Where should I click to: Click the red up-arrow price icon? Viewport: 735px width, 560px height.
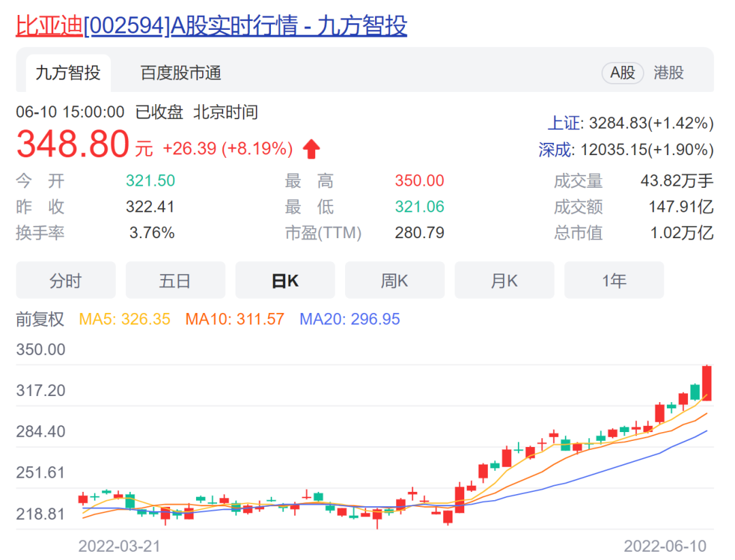[x=311, y=148]
